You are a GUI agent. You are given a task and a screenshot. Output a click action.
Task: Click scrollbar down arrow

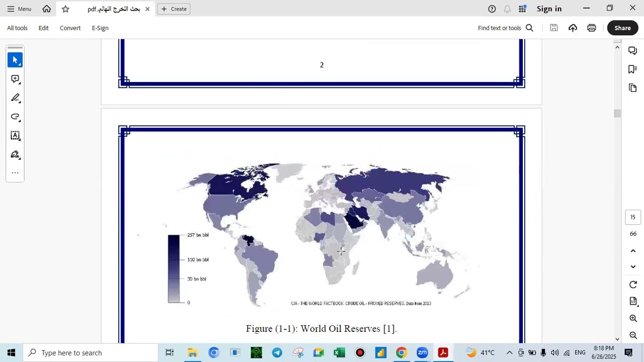(x=617, y=339)
